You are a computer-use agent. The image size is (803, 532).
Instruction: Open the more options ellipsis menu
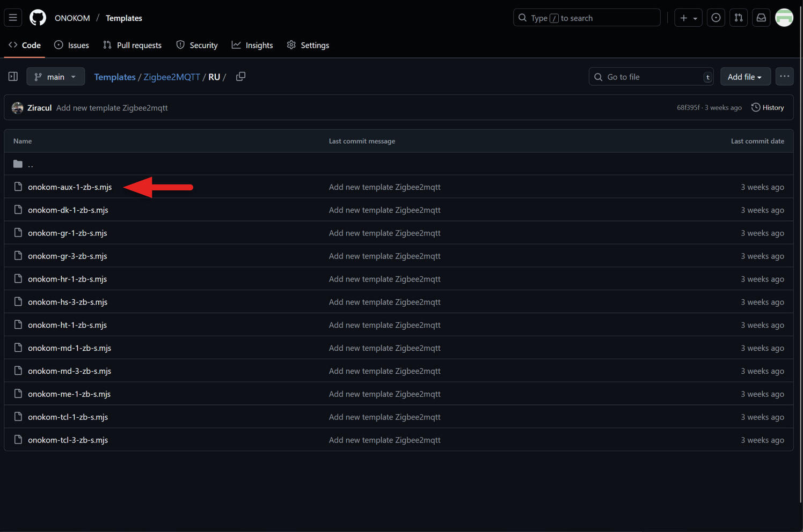tap(784, 77)
